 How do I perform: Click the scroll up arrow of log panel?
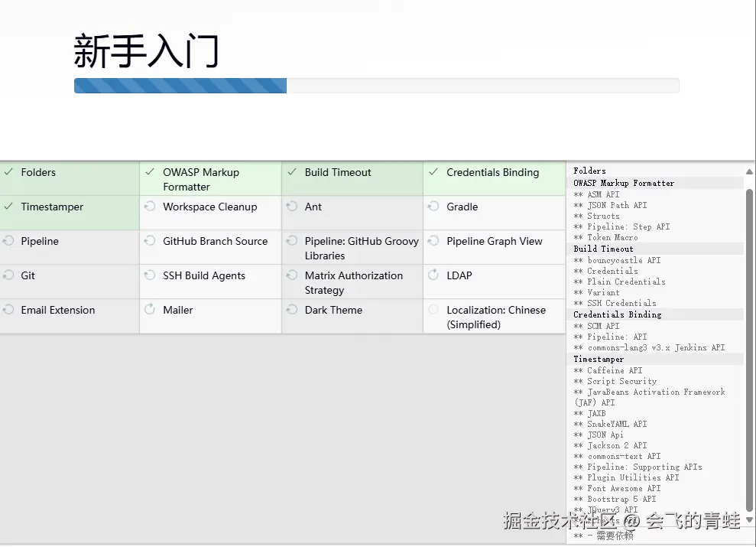pyautogui.click(x=749, y=171)
